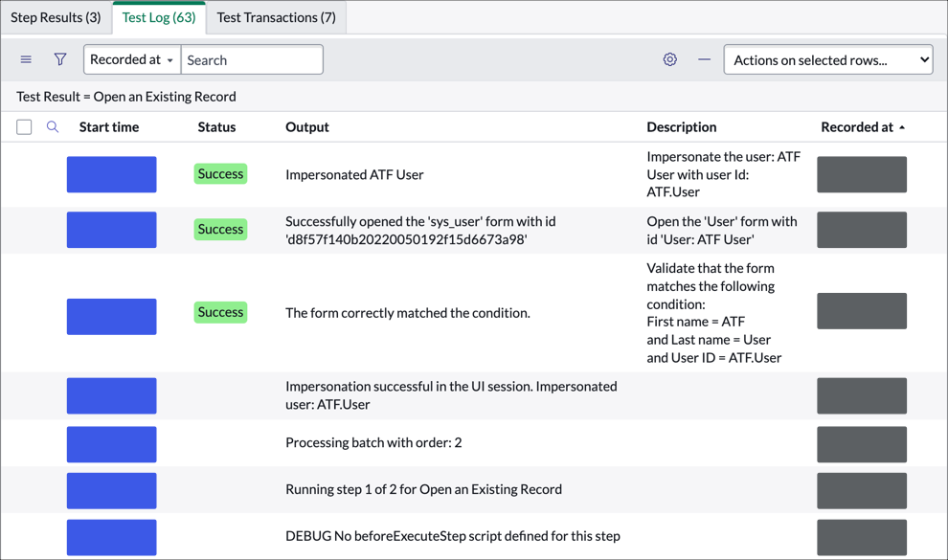Sort the list by the Status column
The width and height of the screenshot is (948, 560).
216,126
